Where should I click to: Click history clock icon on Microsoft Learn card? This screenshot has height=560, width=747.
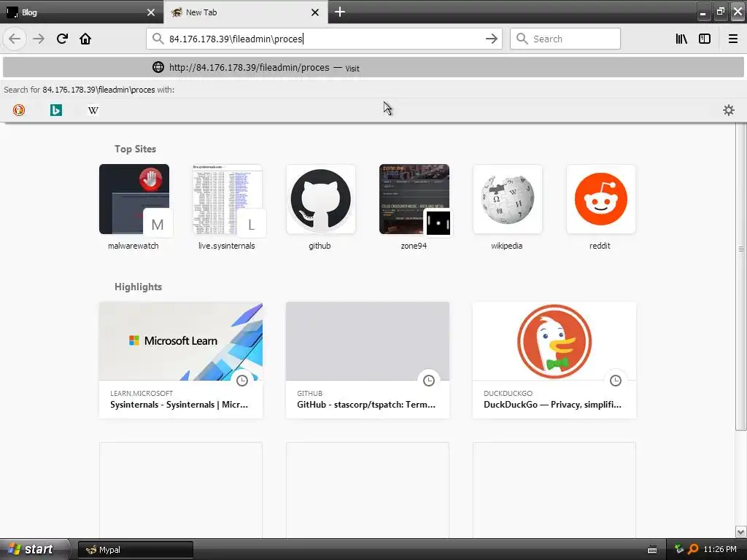point(242,381)
